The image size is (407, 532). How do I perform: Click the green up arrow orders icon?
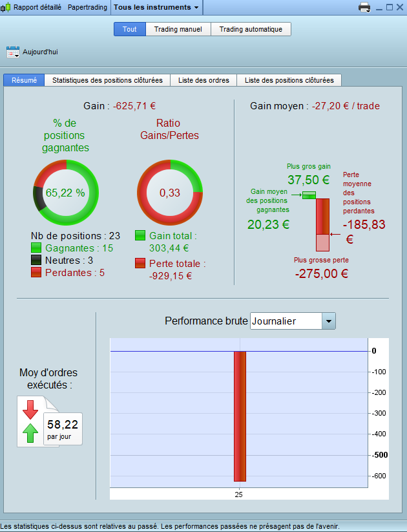pyautogui.click(x=30, y=433)
